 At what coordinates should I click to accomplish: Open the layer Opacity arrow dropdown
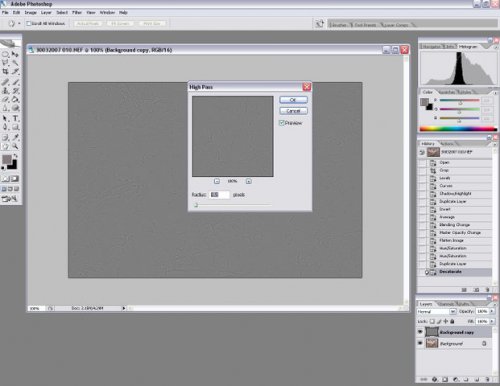(492, 311)
